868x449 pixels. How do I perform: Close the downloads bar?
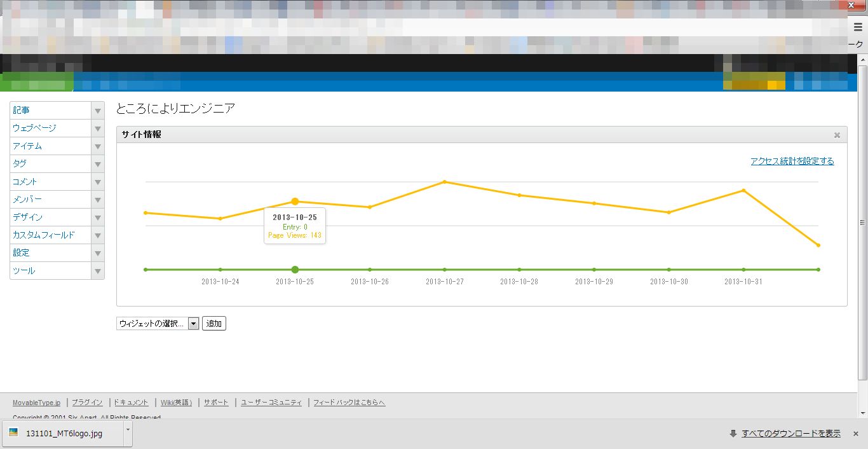(x=856, y=434)
